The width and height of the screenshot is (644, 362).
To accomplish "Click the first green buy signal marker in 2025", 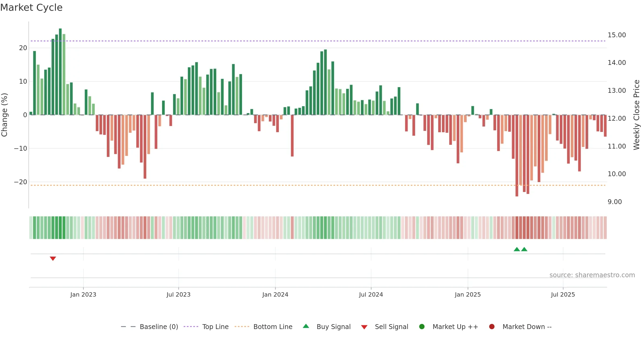I will coord(517,249).
